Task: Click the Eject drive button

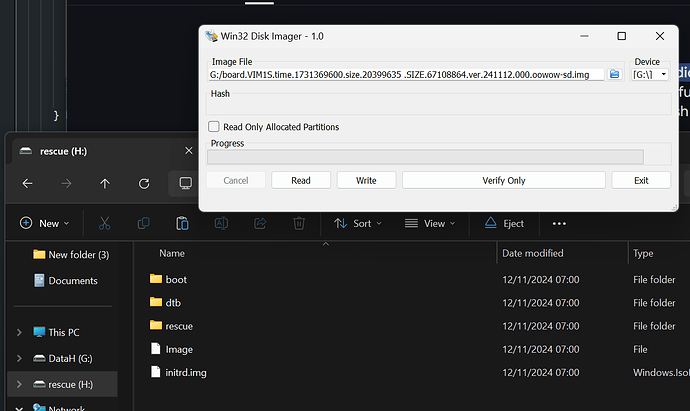Action: click(x=505, y=224)
